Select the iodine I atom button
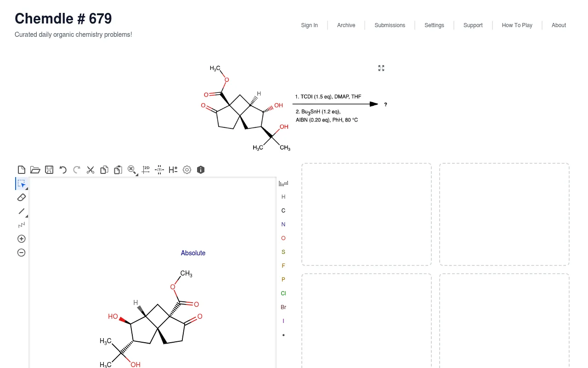The width and height of the screenshot is (588, 368). coord(283,321)
